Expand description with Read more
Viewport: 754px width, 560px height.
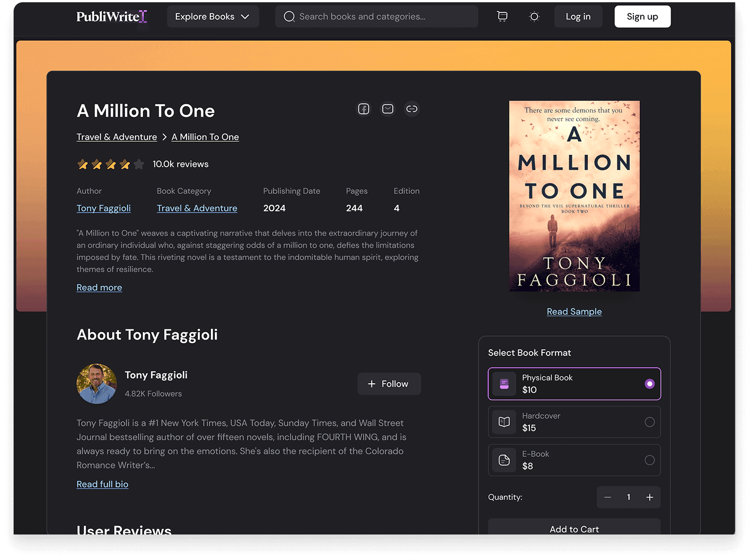click(x=99, y=287)
